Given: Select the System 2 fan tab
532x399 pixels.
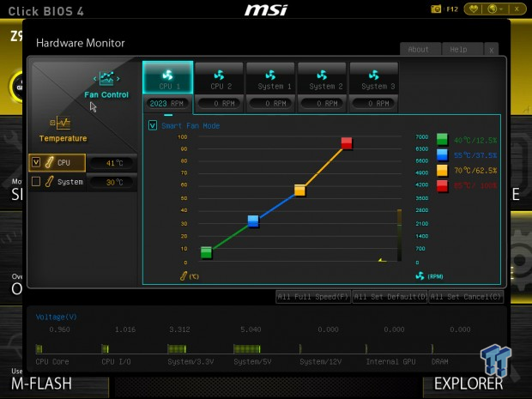Looking at the screenshot, I should [x=322, y=78].
